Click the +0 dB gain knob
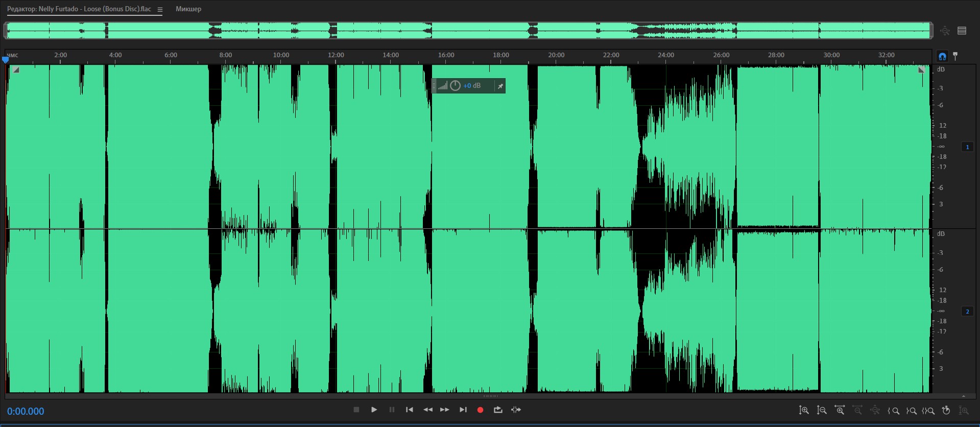The width and height of the screenshot is (980, 427). tap(455, 86)
